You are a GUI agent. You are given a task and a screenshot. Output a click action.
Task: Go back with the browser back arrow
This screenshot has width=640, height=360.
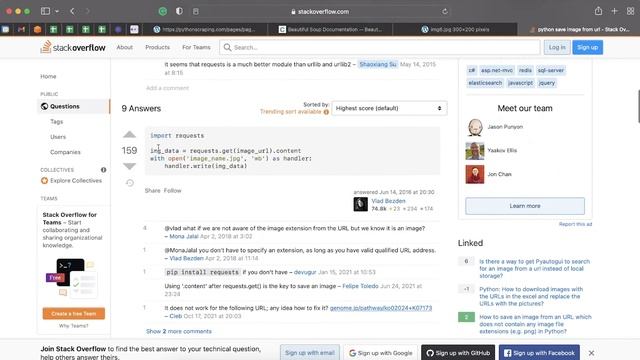72,11
